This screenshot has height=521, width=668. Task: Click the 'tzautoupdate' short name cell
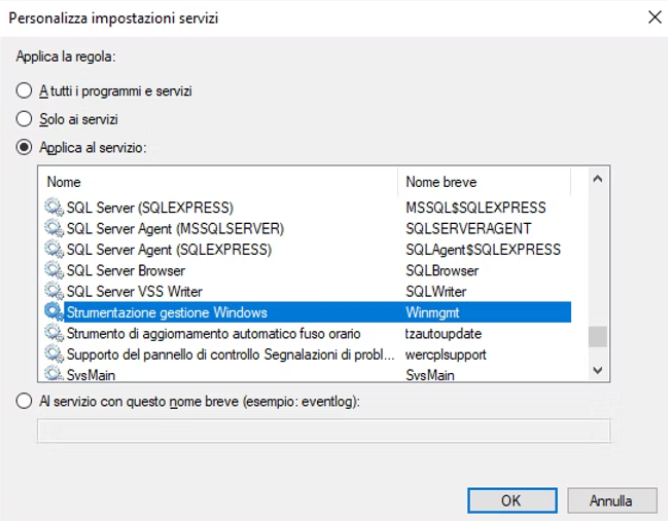[x=443, y=333]
